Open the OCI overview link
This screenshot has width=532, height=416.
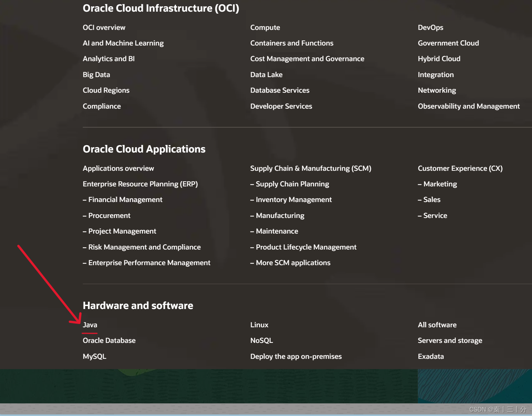coord(104,28)
